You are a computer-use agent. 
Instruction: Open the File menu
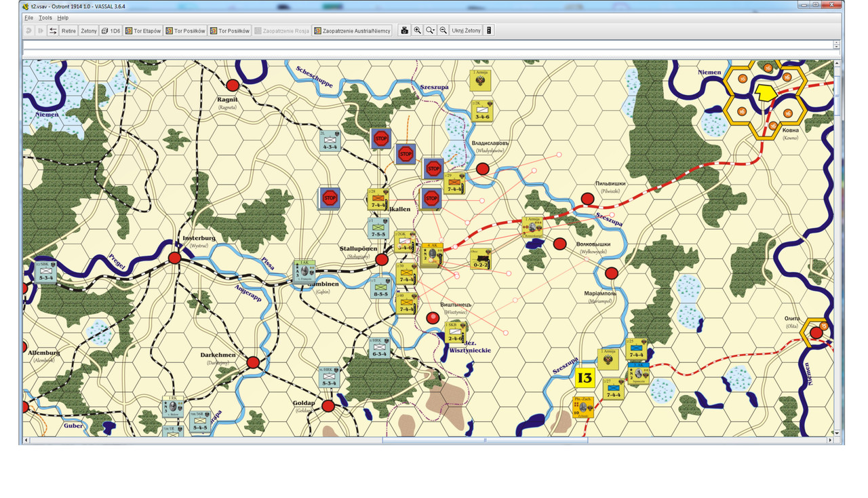pos(28,18)
